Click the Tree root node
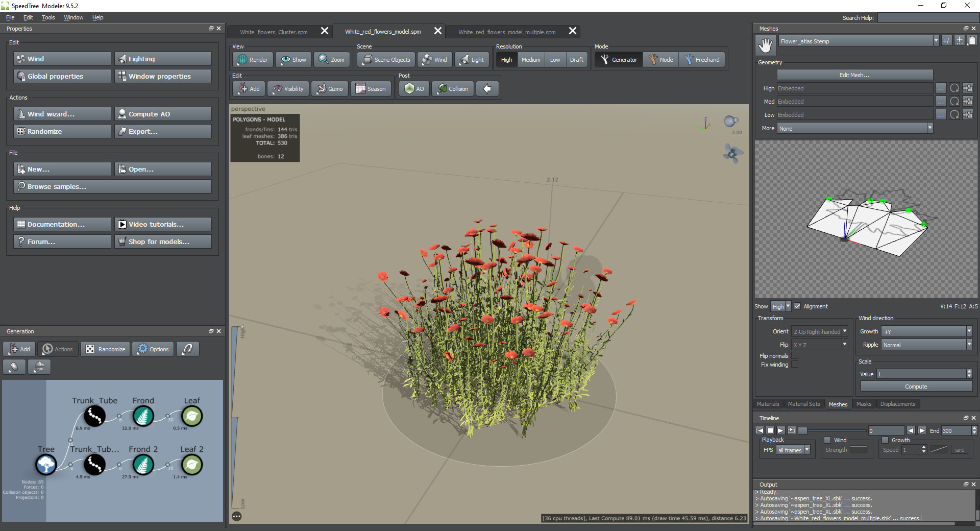Viewport: 980px width, 531px height. [46, 465]
